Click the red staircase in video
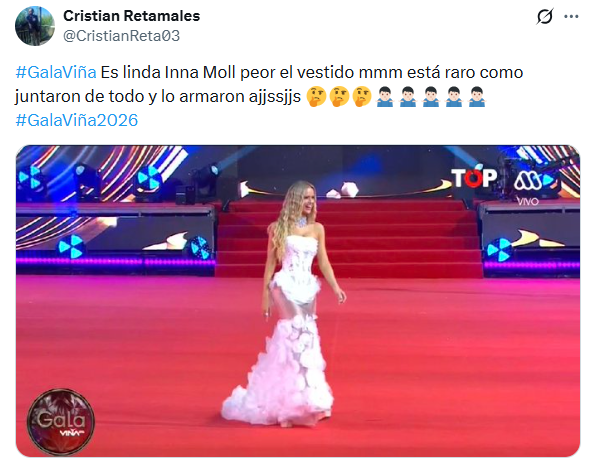 [x=348, y=239]
